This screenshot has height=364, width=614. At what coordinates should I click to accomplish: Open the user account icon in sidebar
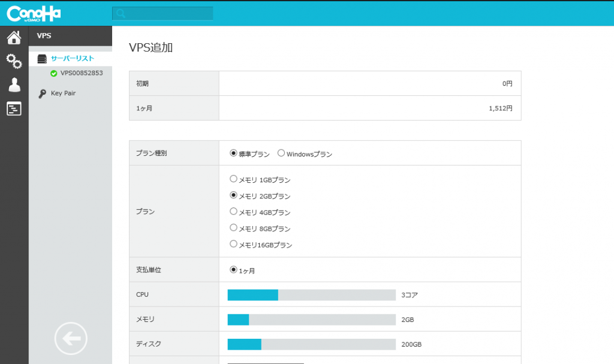click(x=14, y=85)
